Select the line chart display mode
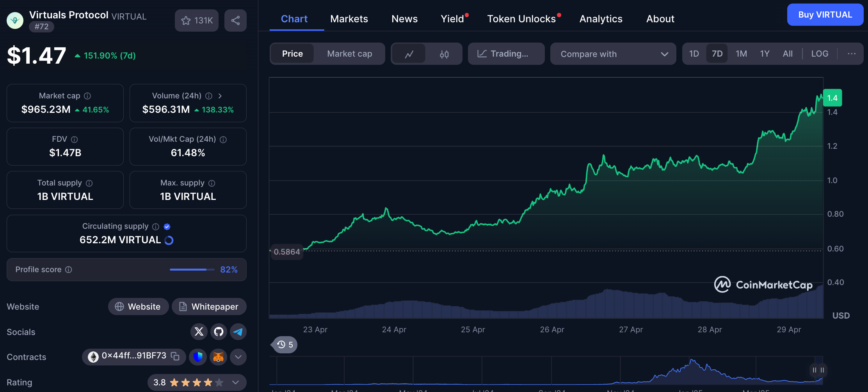 tap(409, 53)
